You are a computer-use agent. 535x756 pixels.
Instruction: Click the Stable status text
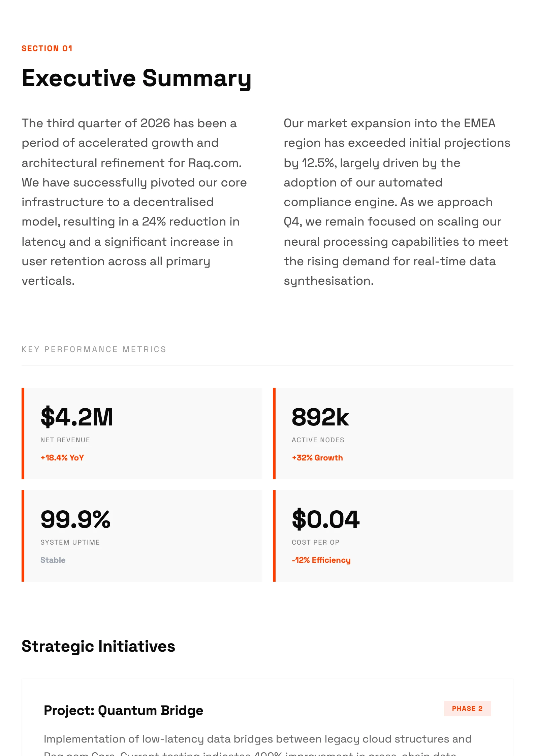tap(53, 560)
